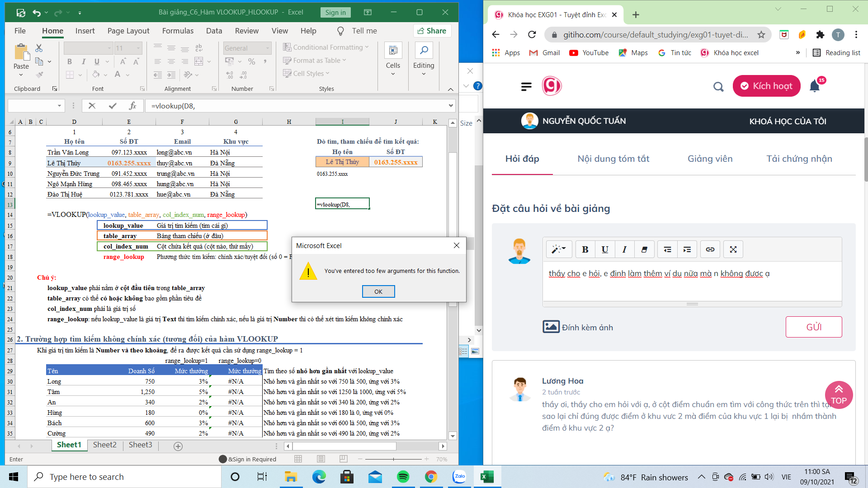The height and width of the screenshot is (488, 868).
Task: Open the hamburger menu on Gitiho page
Action: click(x=526, y=86)
